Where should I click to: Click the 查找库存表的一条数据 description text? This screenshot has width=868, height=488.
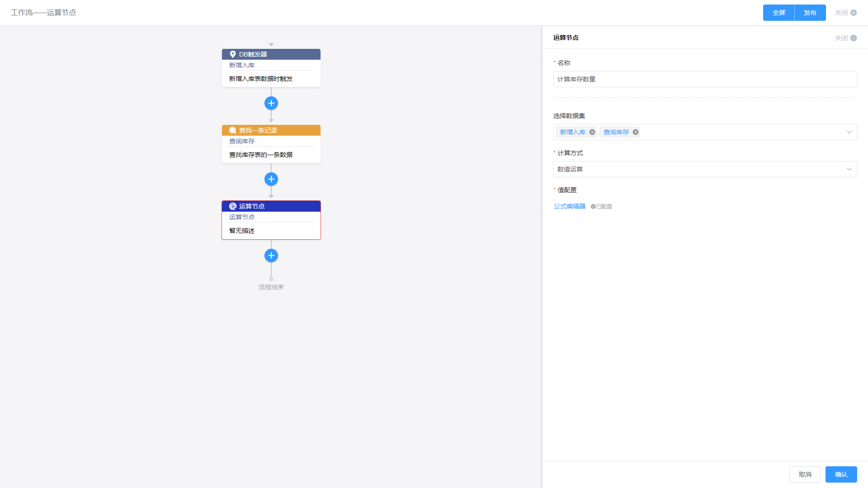[x=261, y=155]
